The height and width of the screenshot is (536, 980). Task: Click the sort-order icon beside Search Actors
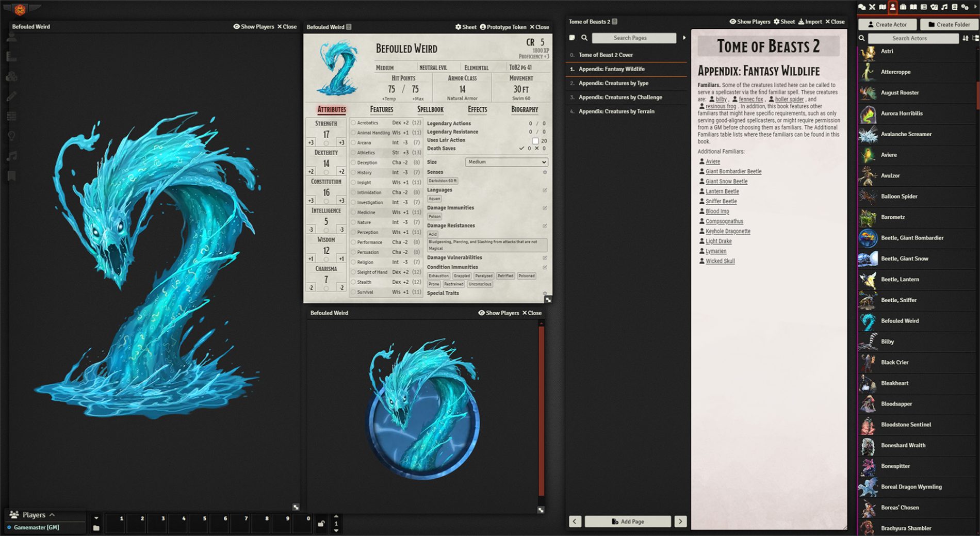tap(966, 38)
